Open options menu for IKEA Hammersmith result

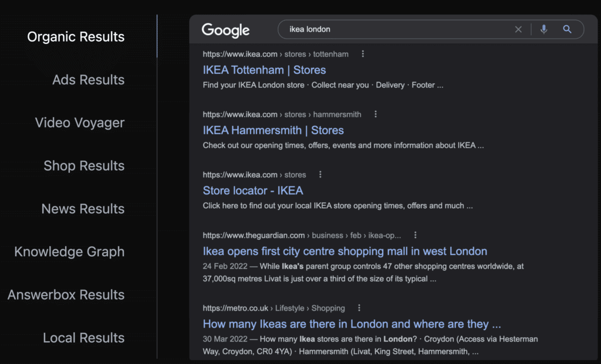(x=376, y=114)
